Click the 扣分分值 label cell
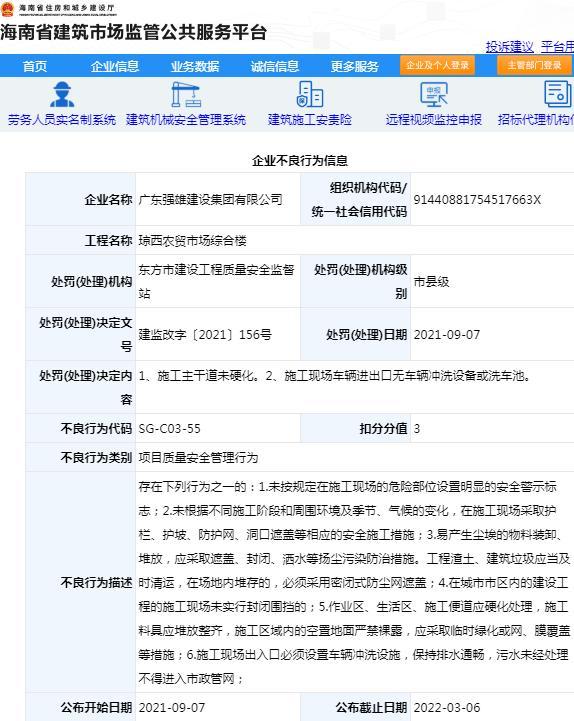The width and height of the screenshot is (574, 721). tap(356, 429)
